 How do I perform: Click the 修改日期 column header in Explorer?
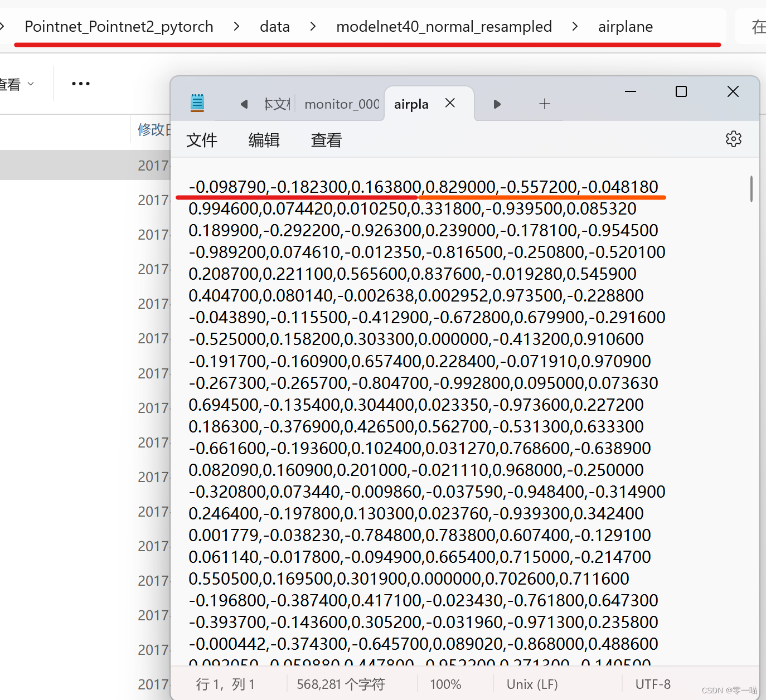point(154,130)
